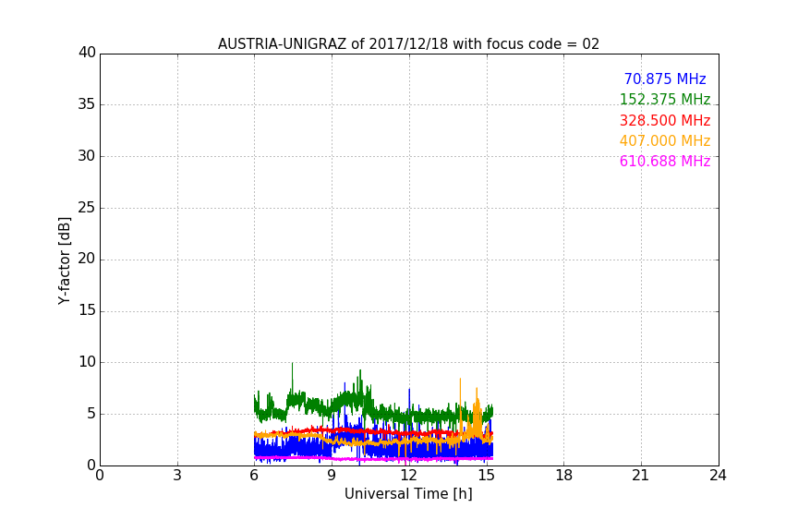Click the orange 407.000 MHz legend label

point(665,140)
